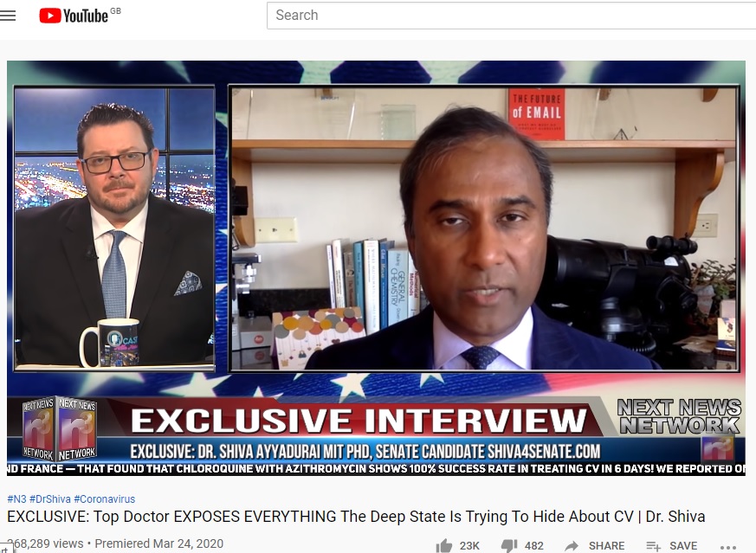Viewport: 756px width, 553px height.
Task: Click the 482 dislike count
Action: 535,545
